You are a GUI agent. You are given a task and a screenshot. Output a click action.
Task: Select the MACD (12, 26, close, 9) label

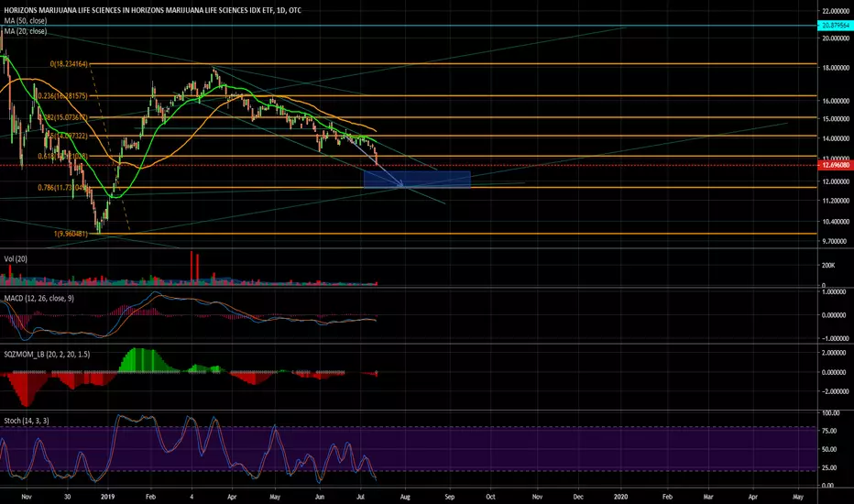coord(38,298)
